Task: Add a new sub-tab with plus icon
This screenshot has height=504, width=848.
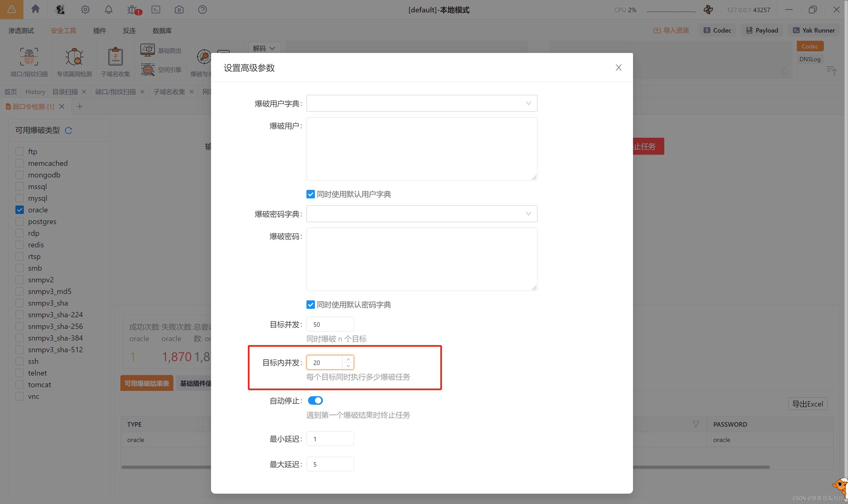Action: (x=80, y=106)
